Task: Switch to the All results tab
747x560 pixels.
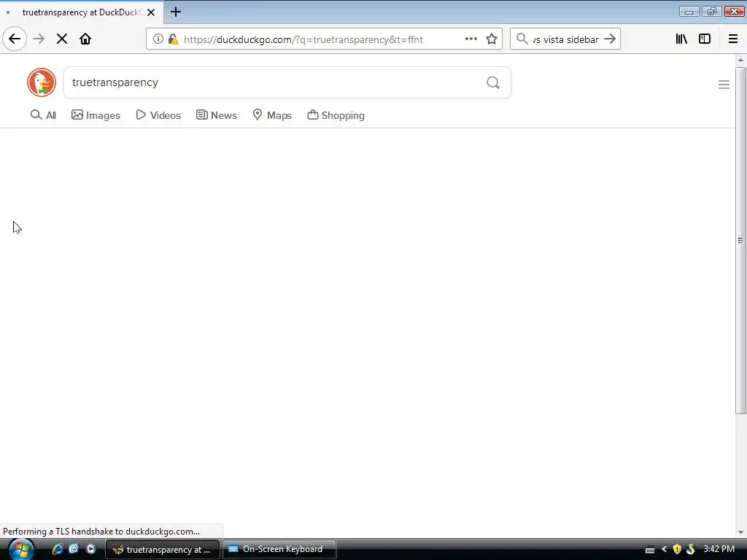Action: [x=43, y=115]
